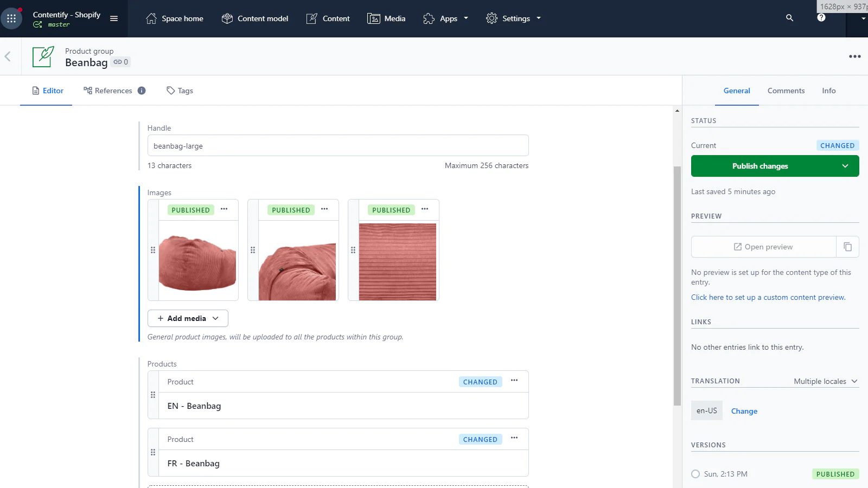Click the Publish changes button
Viewport: 868px width, 488px height.
coord(760,166)
